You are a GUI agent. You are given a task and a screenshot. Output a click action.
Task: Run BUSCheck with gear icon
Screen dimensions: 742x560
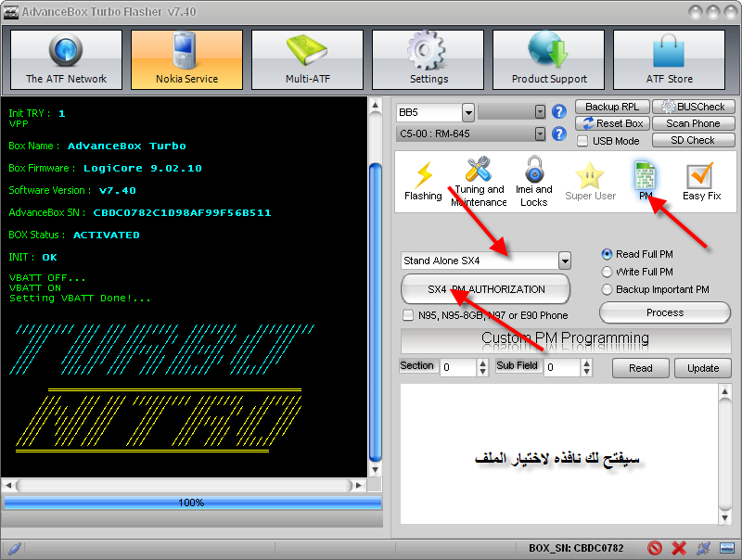pos(693,107)
